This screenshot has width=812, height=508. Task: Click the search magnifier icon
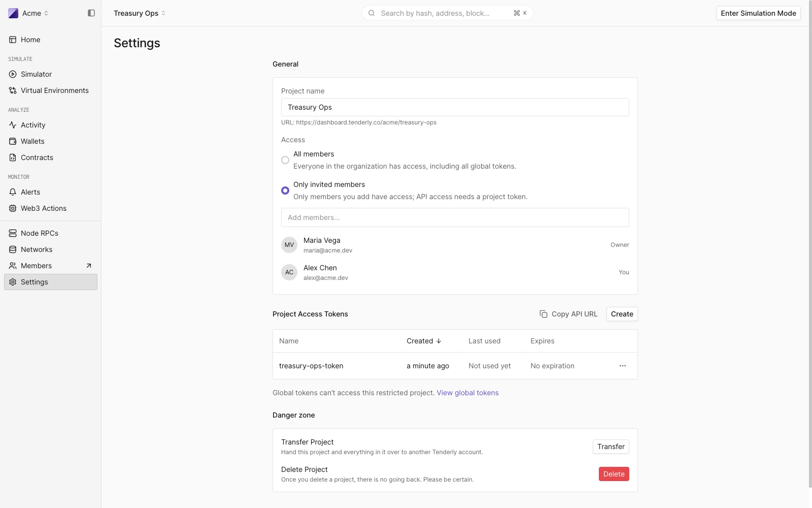(371, 13)
